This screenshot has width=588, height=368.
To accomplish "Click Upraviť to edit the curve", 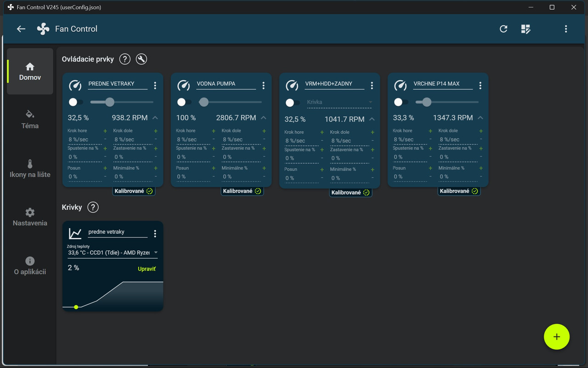I will [x=147, y=269].
